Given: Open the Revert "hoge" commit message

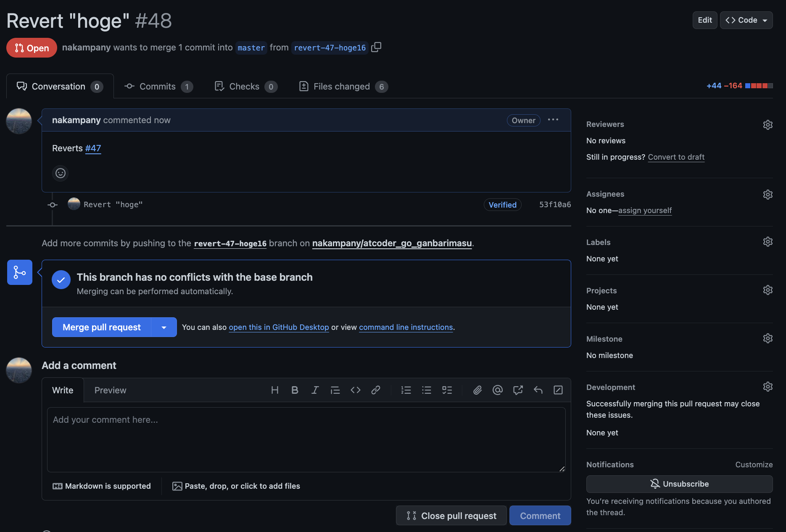Looking at the screenshot, I should click(x=113, y=204).
